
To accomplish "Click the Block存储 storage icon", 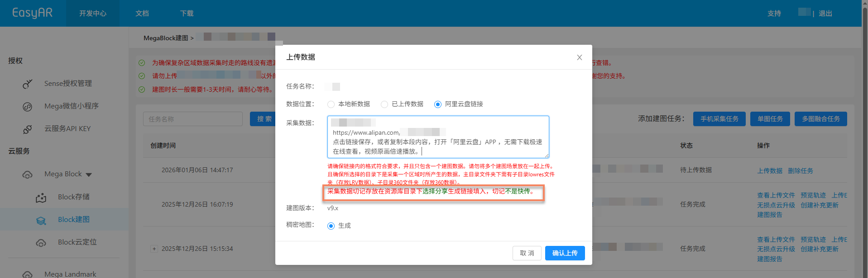I will (x=41, y=198).
